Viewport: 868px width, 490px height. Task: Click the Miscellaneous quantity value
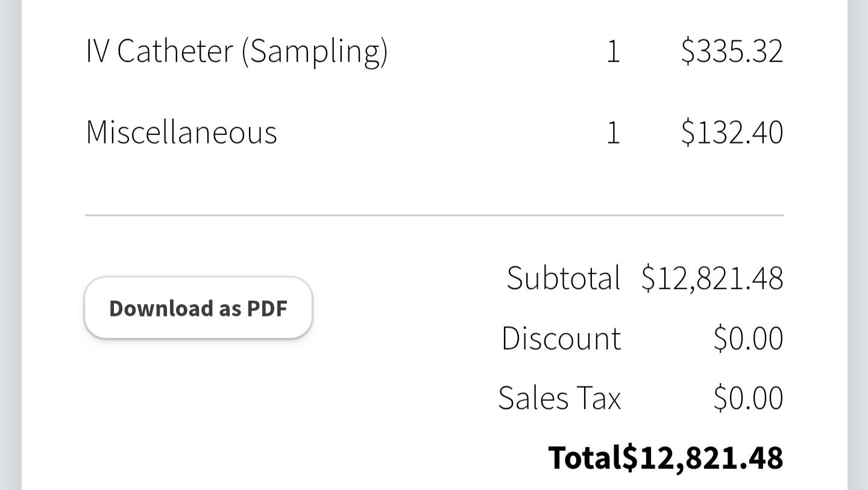click(612, 132)
